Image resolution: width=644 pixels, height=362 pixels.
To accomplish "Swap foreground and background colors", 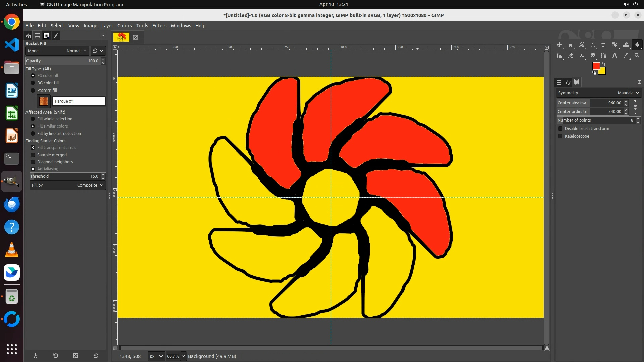I will click(604, 64).
